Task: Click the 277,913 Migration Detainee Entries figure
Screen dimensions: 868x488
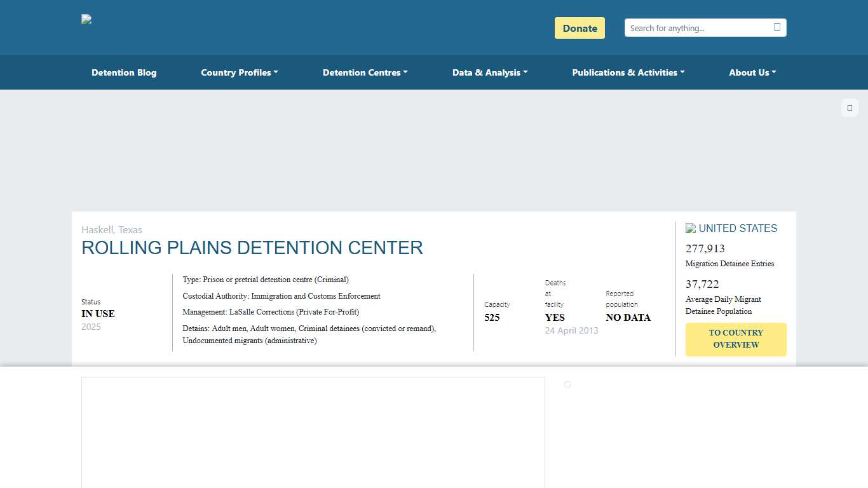Action: [x=705, y=248]
